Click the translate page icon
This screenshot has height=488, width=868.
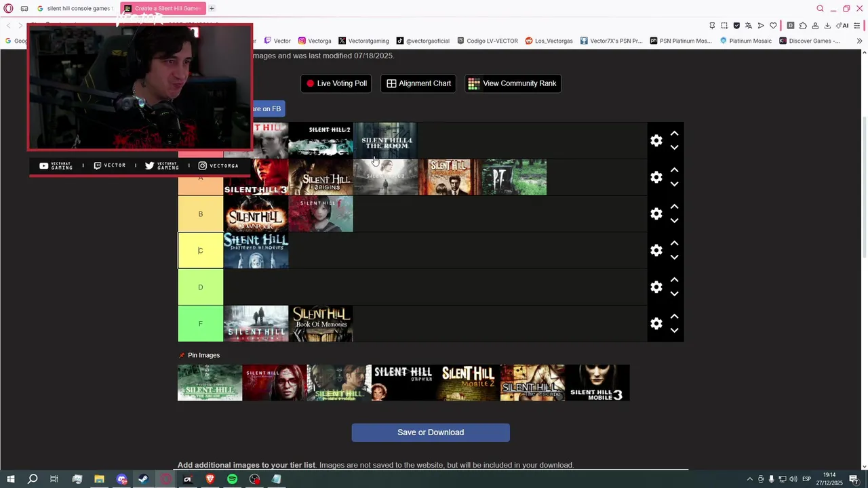point(749,26)
